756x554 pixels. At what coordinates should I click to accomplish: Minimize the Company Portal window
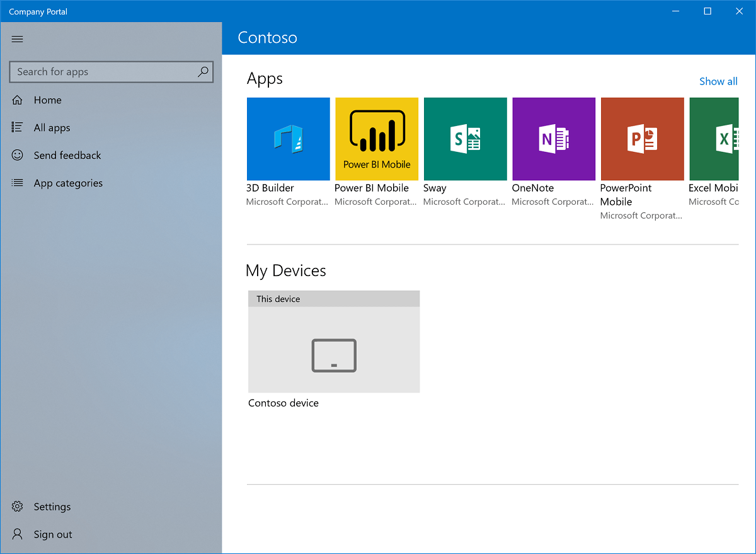click(676, 11)
